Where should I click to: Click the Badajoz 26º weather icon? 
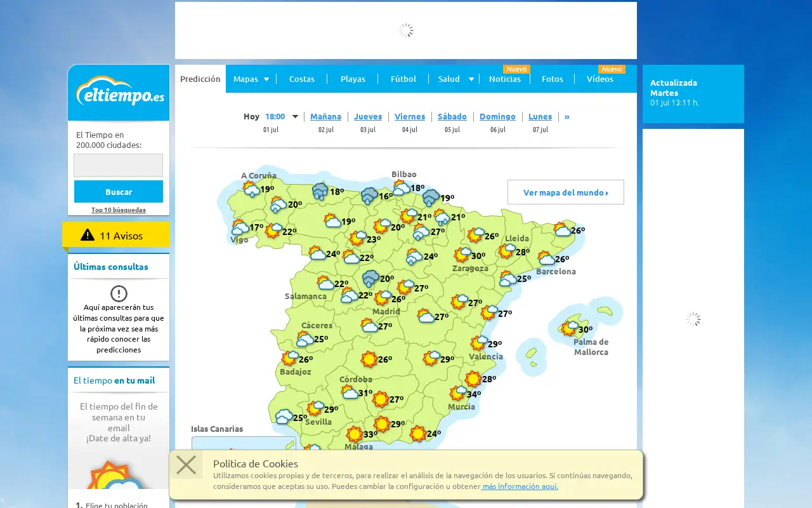[290, 359]
